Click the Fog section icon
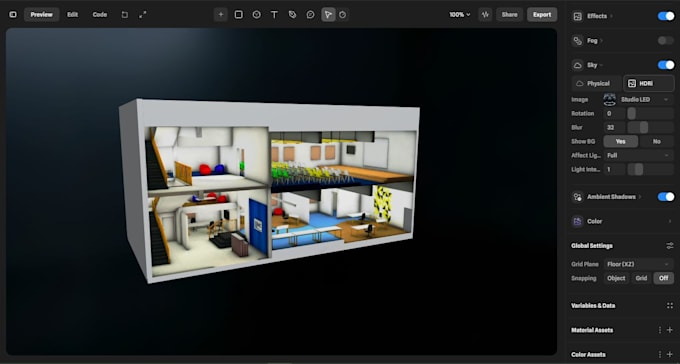This screenshot has width=680, height=364. [x=578, y=41]
